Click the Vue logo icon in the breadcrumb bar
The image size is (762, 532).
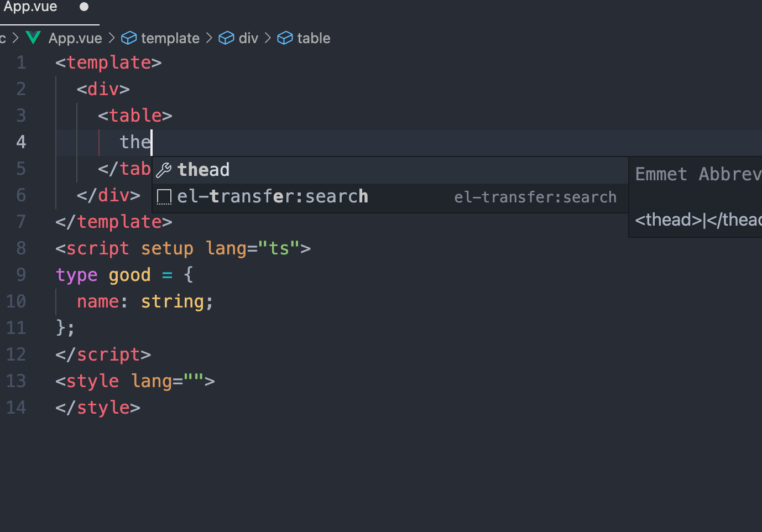pyautogui.click(x=33, y=38)
